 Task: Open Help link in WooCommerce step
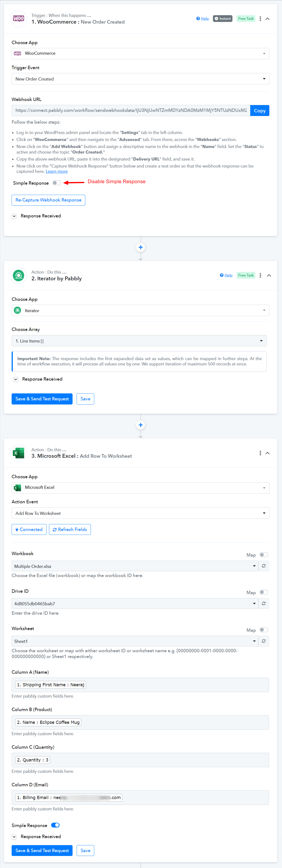point(203,19)
